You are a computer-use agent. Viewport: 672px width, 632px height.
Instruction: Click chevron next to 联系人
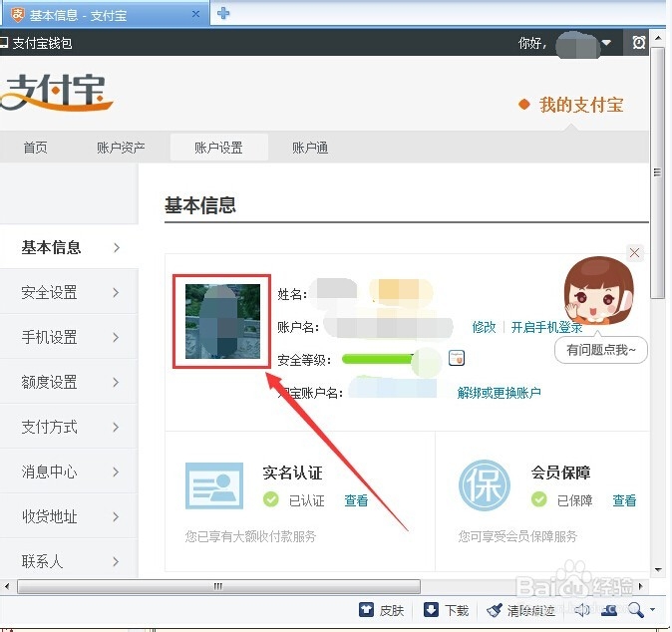[116, 561]
